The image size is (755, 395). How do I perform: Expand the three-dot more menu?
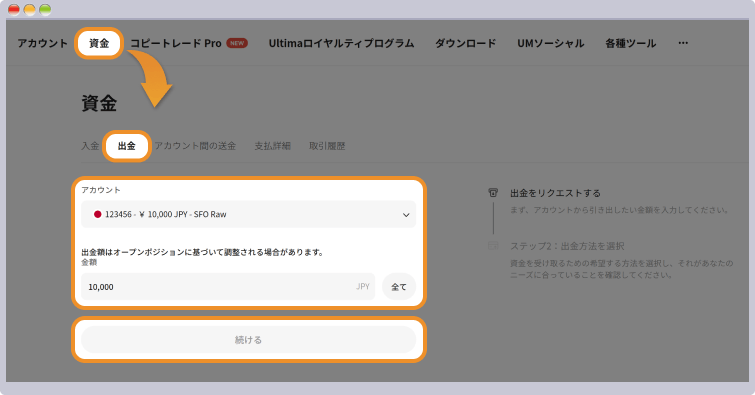683,43
